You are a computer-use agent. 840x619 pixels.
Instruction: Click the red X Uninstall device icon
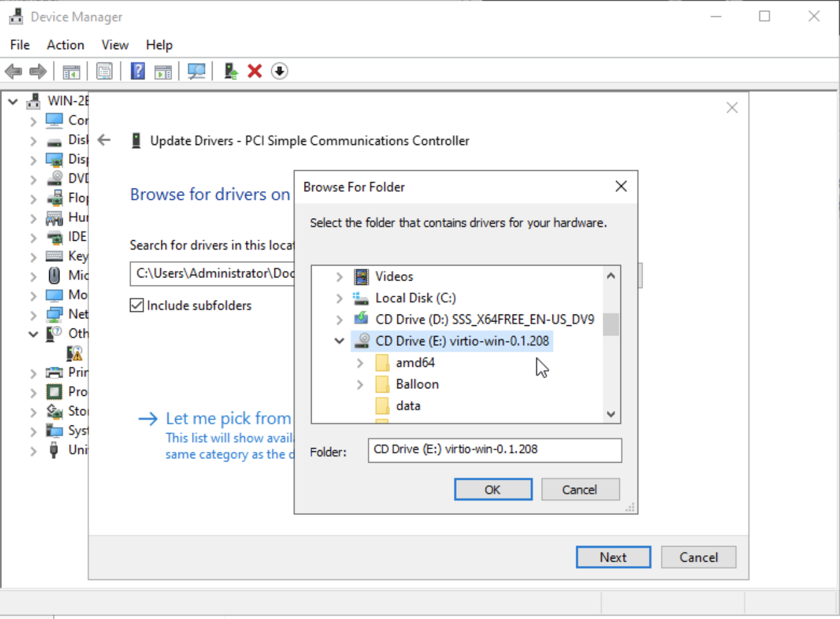pyautogui.click(x=255, y=71)
